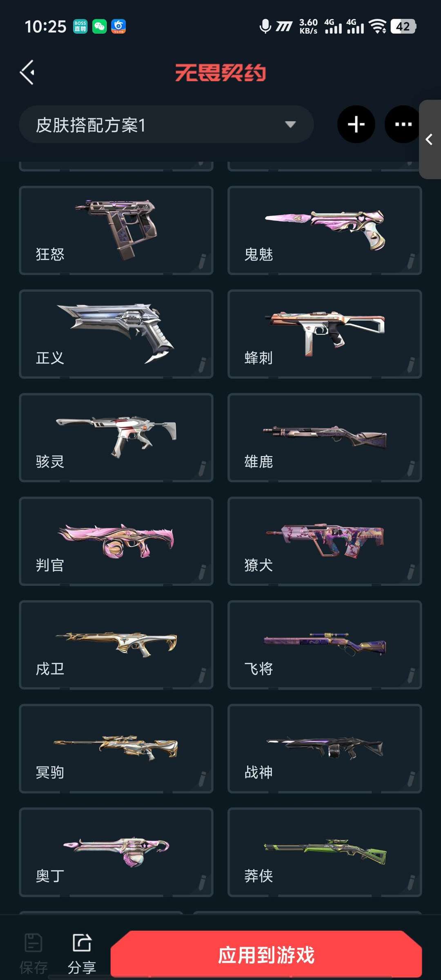This screenshot has width=441, height=980.
Task: Expand the collapsed side panel arrow
Action: click(x=430, y=139)
